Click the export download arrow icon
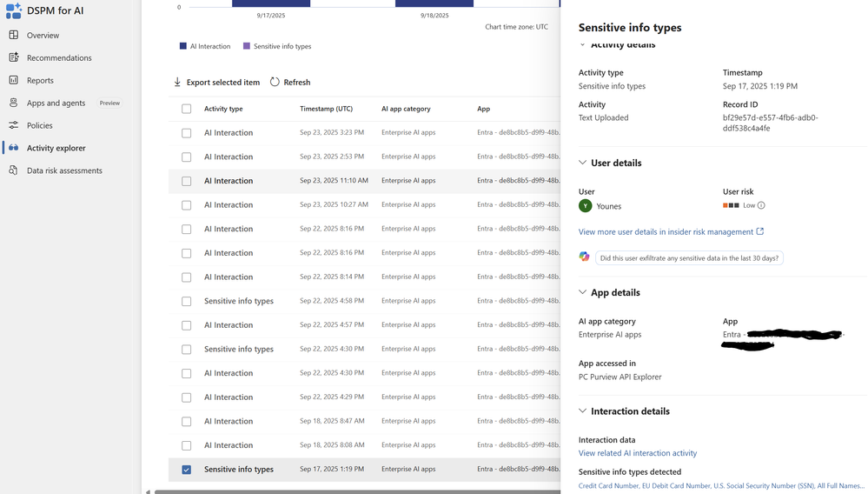 (177, 82)
